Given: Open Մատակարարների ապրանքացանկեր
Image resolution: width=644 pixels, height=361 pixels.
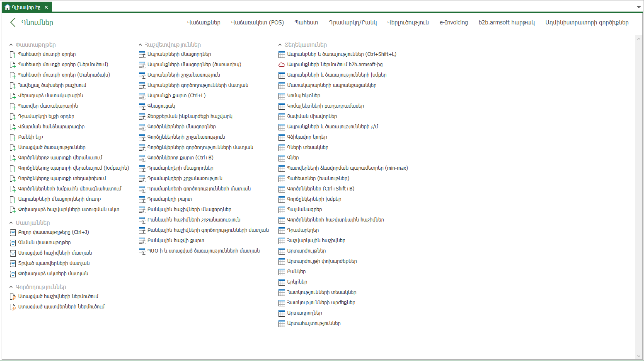Looking at the screenshot, I should click(x=332, y=85).
